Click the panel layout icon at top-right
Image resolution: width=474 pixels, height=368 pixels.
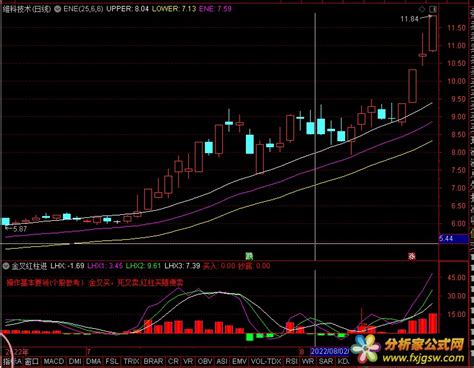[x=433, y=9]
